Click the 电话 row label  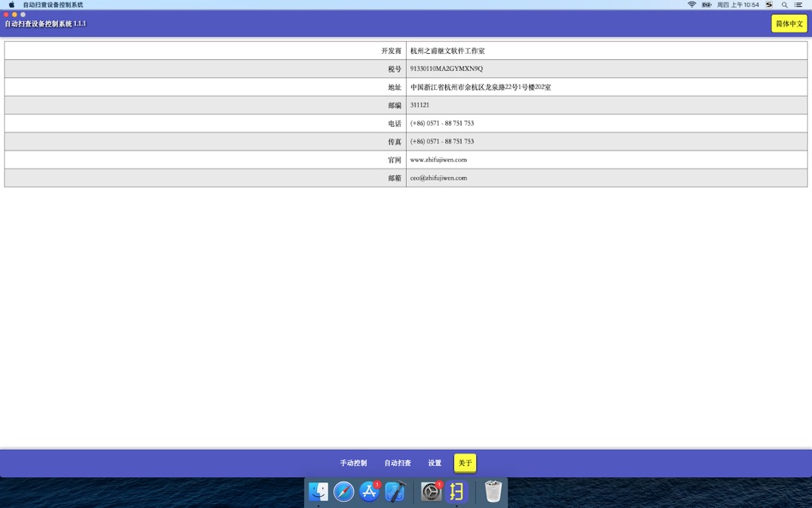pyautogui.click(x=395, y=123)
